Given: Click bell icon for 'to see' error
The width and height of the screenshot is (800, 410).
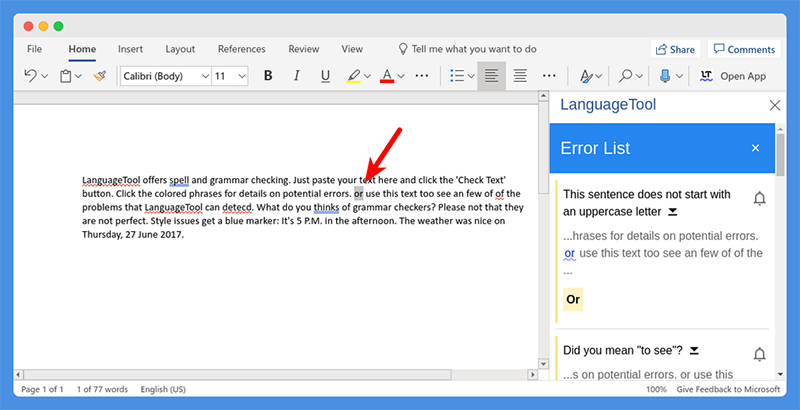Looking at the screenshot, I should 759,354.
